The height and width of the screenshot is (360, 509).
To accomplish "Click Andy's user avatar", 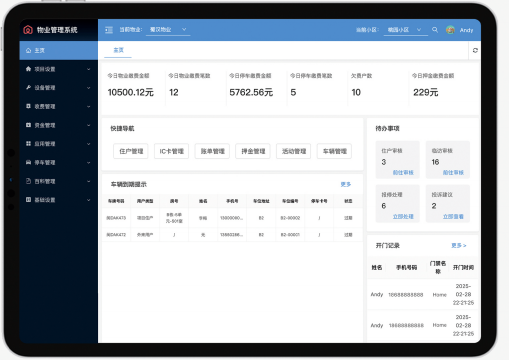I will coord(450,30).
